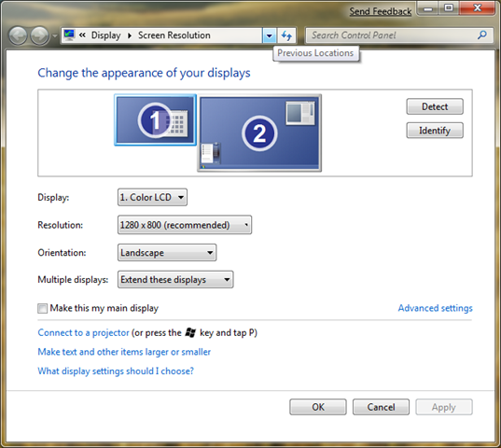This screenshot has width=501, height=448.
Task: Click the refresh icon beside address bar
Action: (x=286, y=35)
